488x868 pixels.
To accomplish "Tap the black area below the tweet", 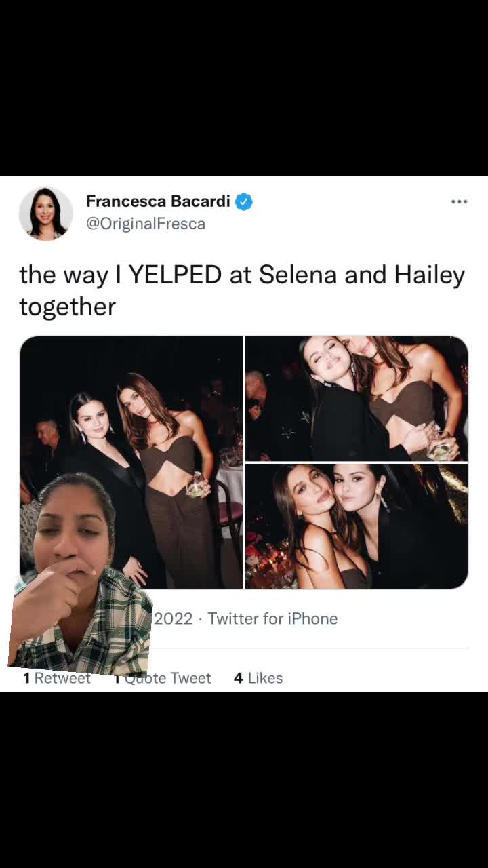I will coord(244,780).
